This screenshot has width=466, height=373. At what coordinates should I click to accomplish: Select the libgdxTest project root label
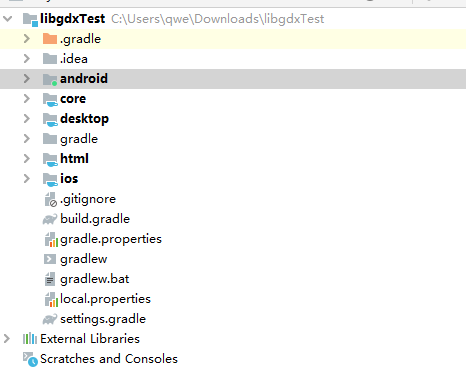coord(72,19)
